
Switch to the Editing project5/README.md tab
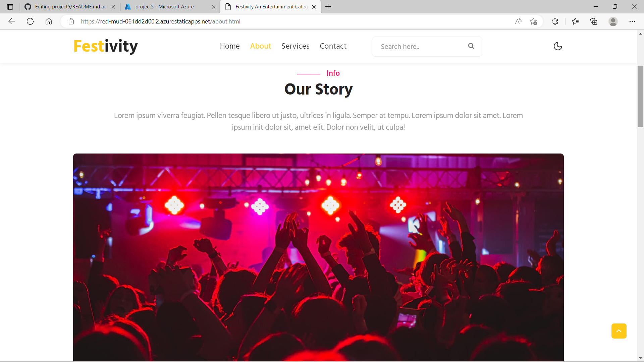pos(70,7)
